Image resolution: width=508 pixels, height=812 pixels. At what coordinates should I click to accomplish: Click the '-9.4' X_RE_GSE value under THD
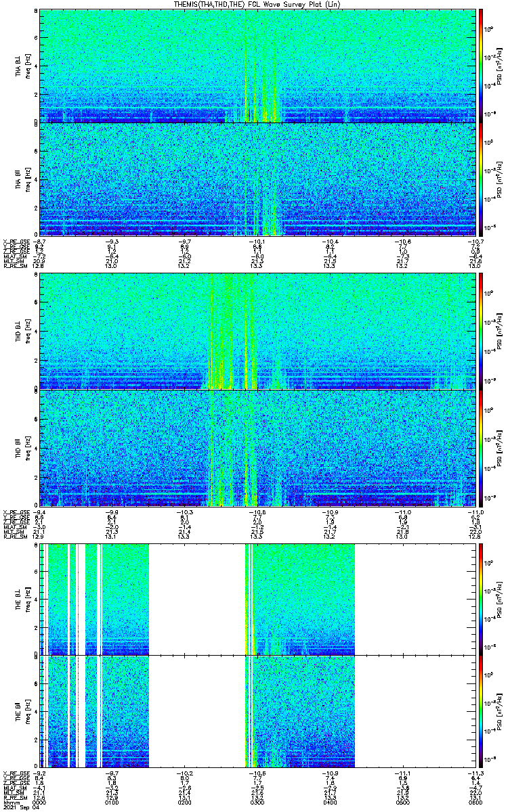(x=41, y=512)
